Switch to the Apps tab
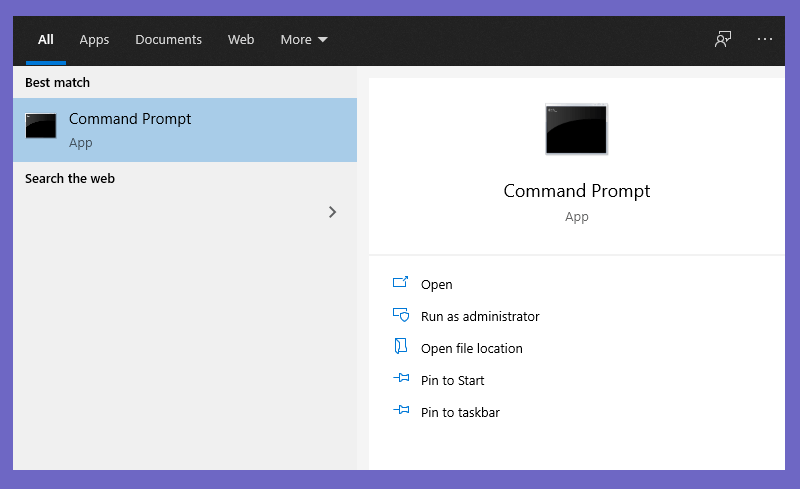The height and width of the screenshot is (489, 800). [x=94, y=40]
